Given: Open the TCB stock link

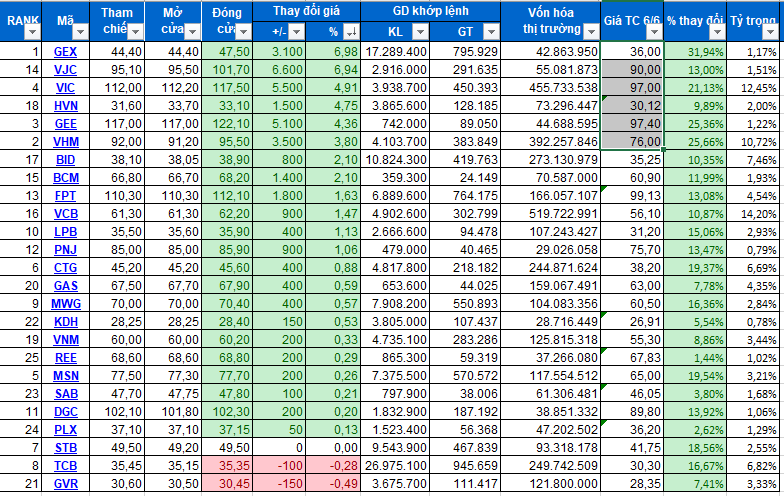Looking at the screenshot, I should pos(66,466).
